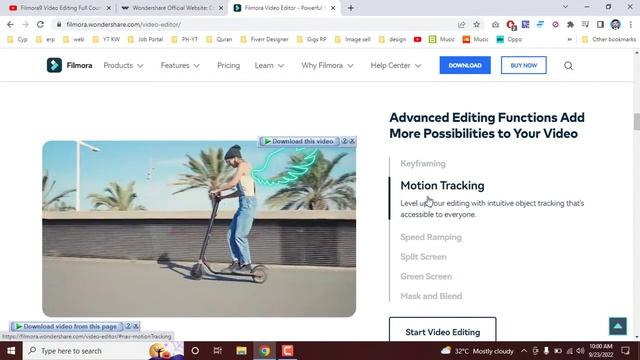The width and height of the screenshot is (640, 360).
Task: Click the scooter rider video preview
Action: pyautogui.click(x=199, y=229)
